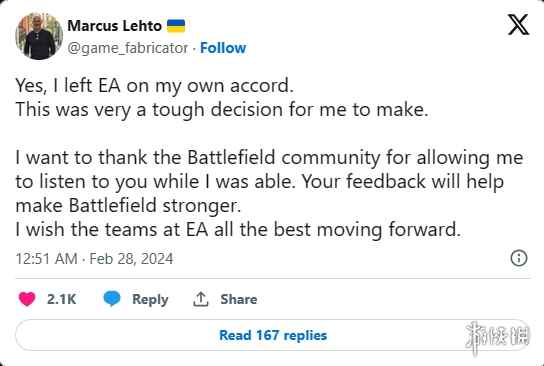Click the Share label
This screenshot has width=544, height=366.
click(x=239, y=299)
